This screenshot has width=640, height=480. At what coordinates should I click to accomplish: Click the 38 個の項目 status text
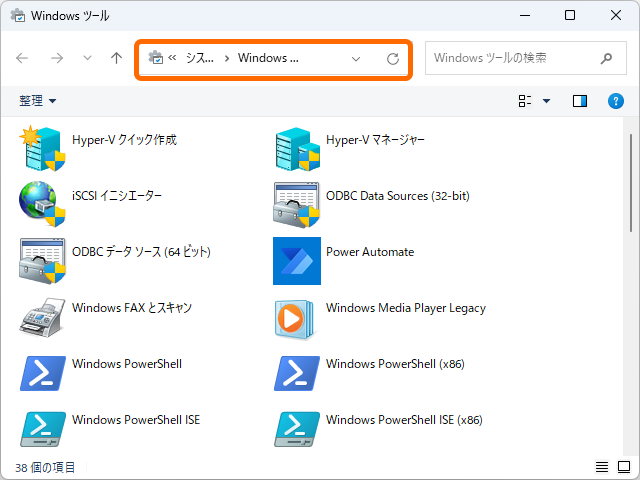45,467
